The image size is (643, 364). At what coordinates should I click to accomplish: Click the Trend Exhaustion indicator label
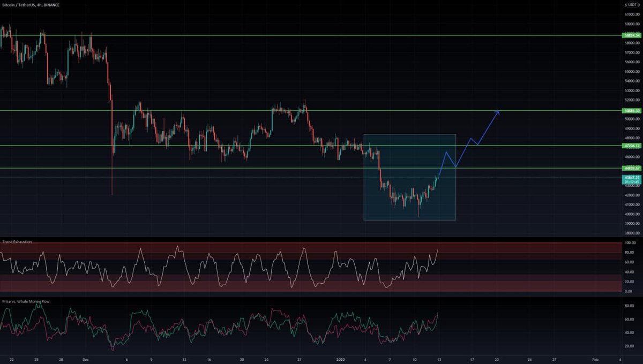pos(17,241)
